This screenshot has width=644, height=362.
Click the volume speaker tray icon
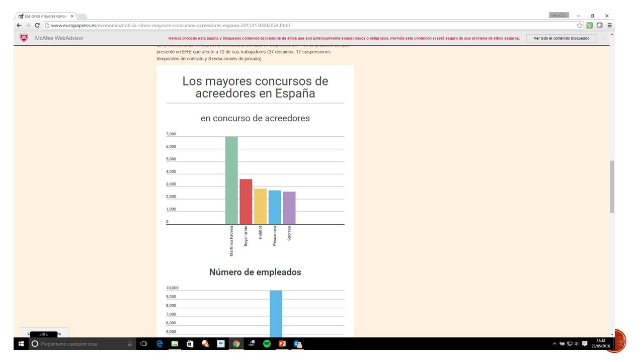(577, 344)
